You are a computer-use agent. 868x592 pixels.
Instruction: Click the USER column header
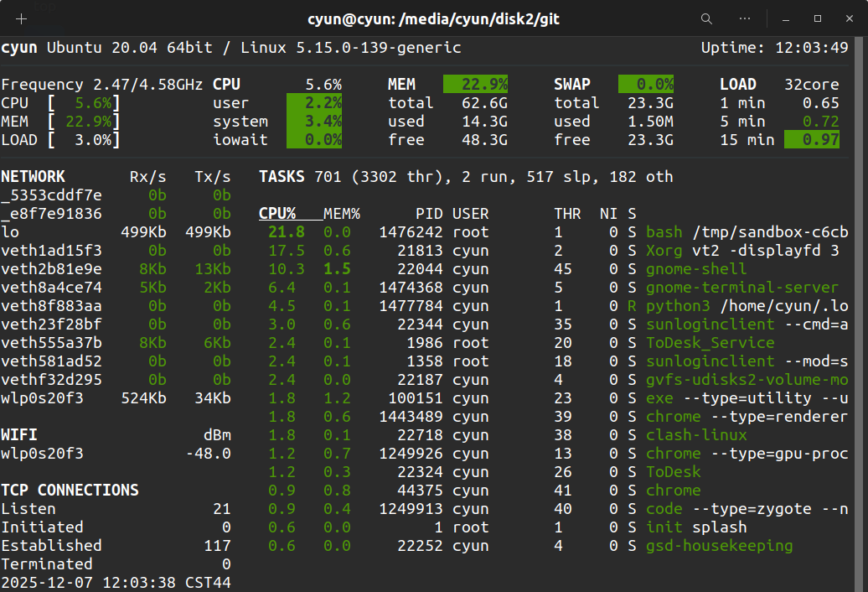471,214
